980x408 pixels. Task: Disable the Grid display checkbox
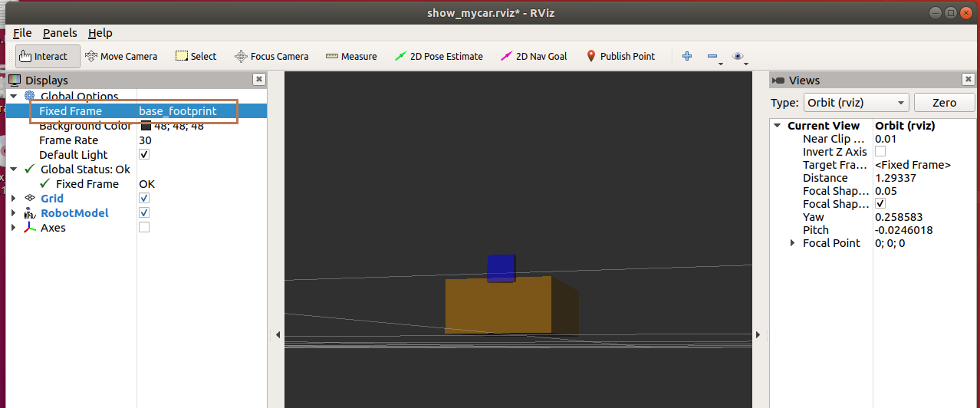click(x=144, y=198)
